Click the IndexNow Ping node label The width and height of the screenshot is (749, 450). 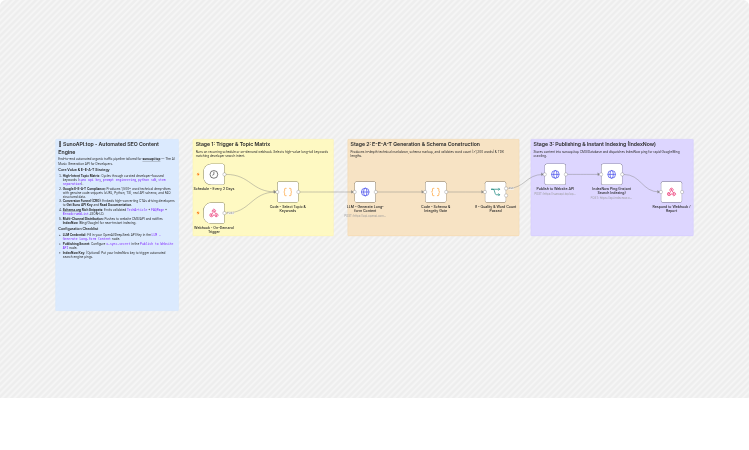pos(611,191)
